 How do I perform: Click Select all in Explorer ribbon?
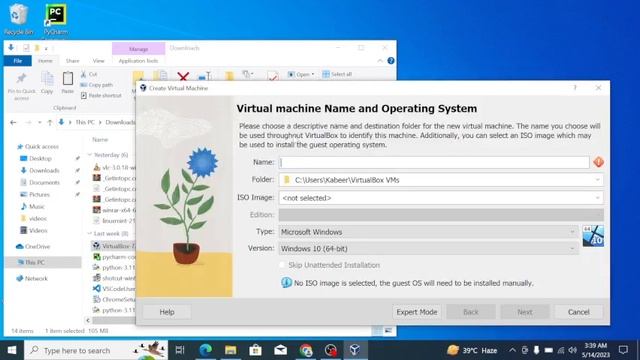(337, 74)
